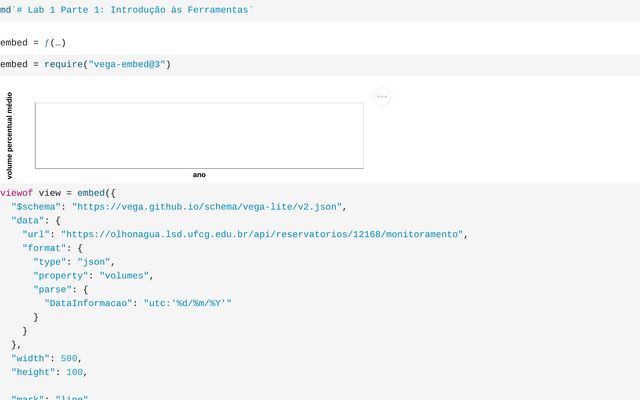Click the "DataInformacao" date format line
The height and width of the screenshot is (400, 640).
coord(137,303)
